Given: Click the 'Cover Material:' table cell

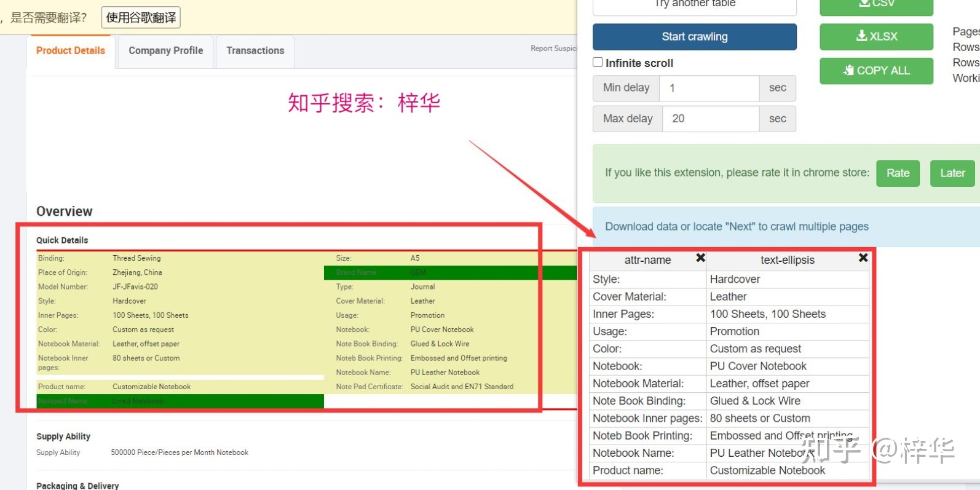Looking at the screenshot, I should click(648, 296).
